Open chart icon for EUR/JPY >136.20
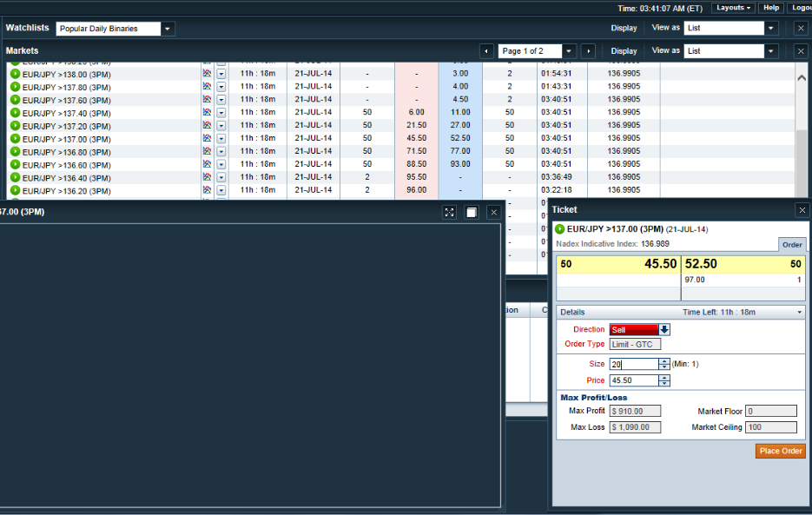Viewport: 812px width, 515px height. click(208, 190)
